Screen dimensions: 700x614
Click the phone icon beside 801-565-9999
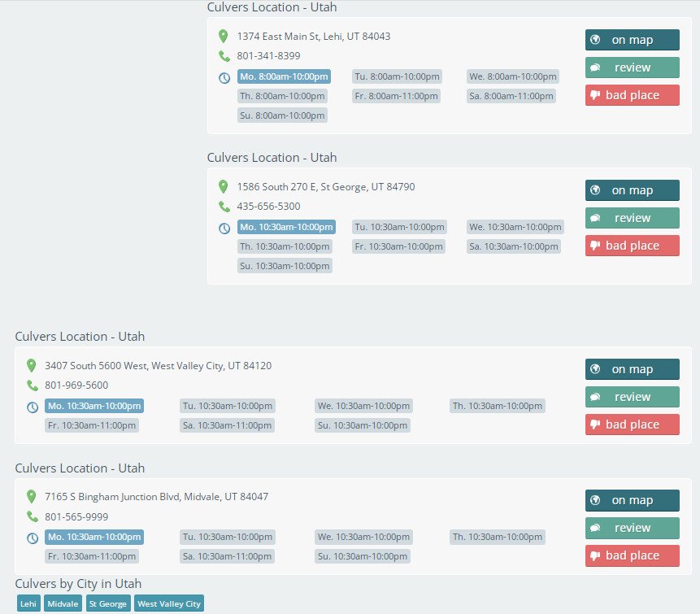click(33, 516)
